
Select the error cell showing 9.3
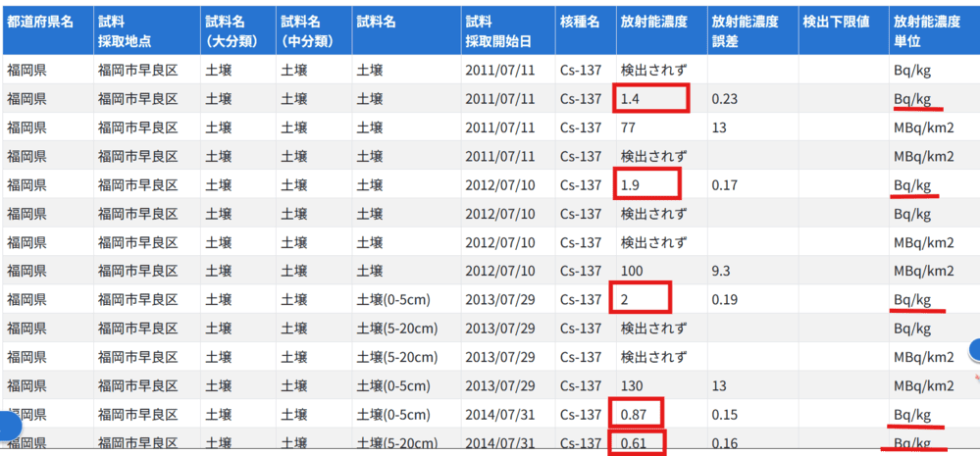coord(723,271)
